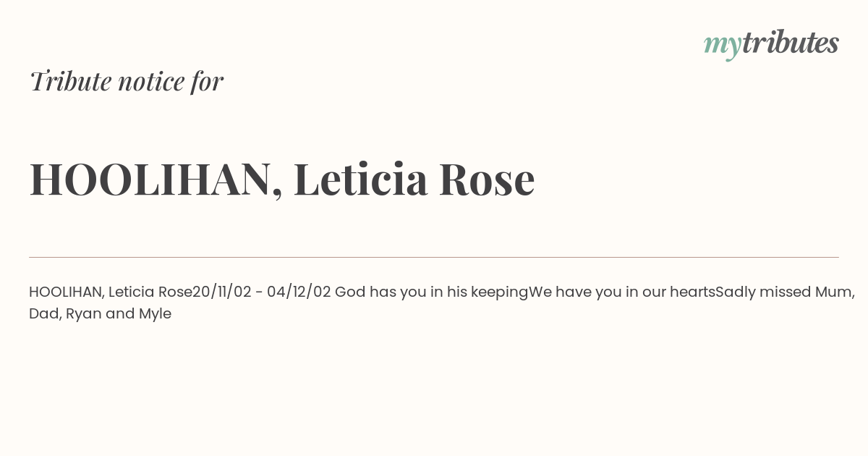Click the phrase "God has you in his keeping"
The width and height of the screenshot is (868, 456).
tap(432, 292)
